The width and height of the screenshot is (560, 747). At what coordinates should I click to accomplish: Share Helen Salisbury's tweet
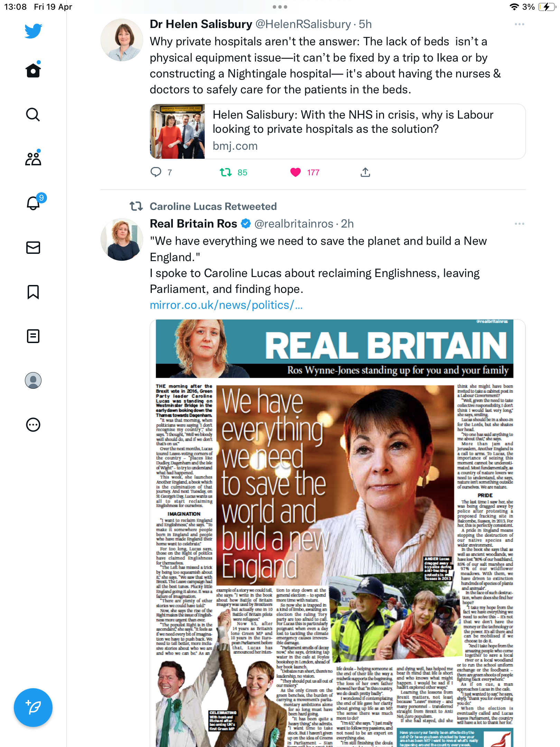365,172
